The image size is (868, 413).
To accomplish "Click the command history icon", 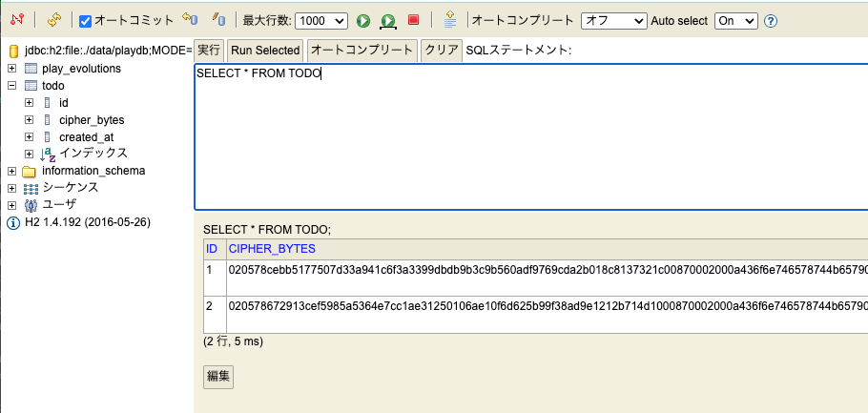I will 450,20.
